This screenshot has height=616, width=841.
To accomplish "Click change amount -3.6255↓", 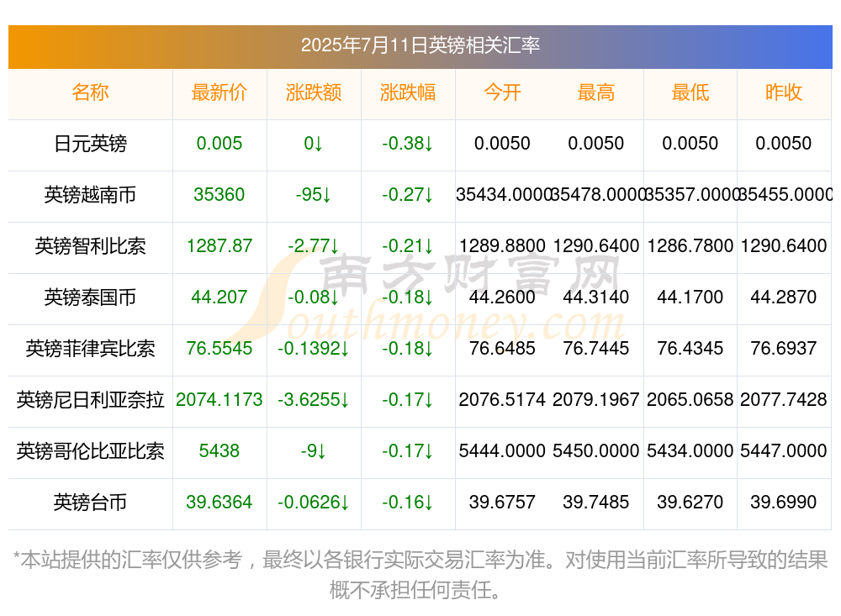I will (314, 400).
